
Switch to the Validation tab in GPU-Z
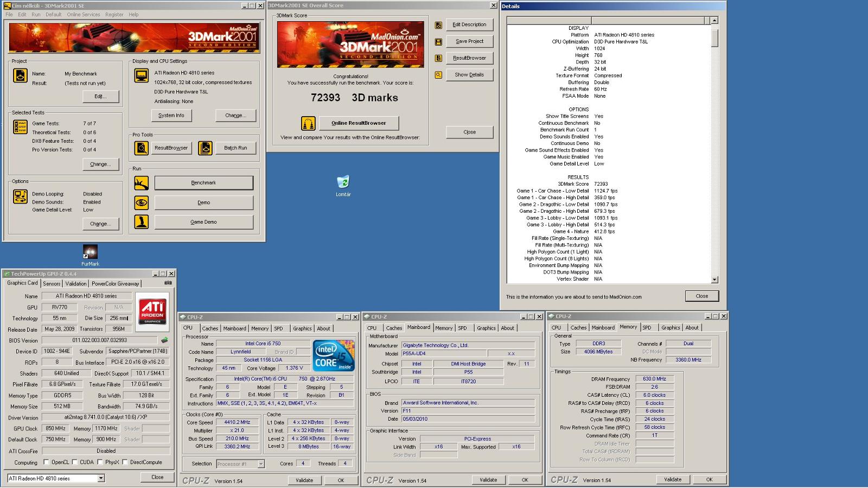[x=76, y=283]
